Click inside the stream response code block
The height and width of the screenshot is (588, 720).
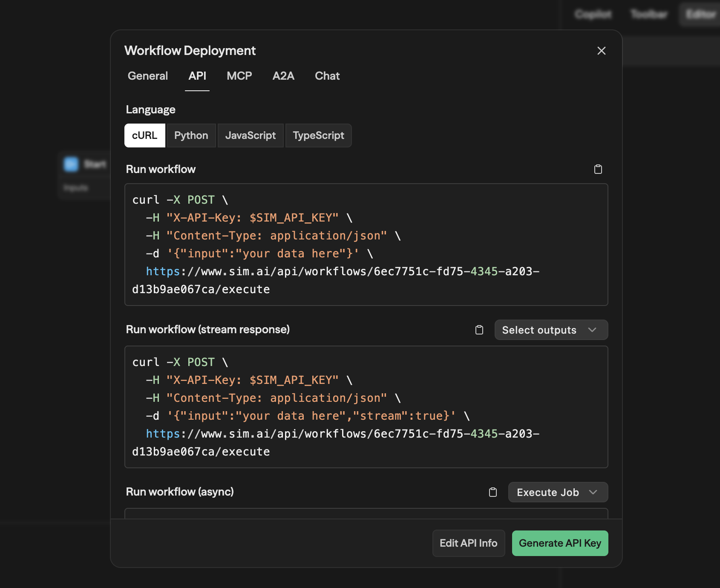(x=366, y=407)
